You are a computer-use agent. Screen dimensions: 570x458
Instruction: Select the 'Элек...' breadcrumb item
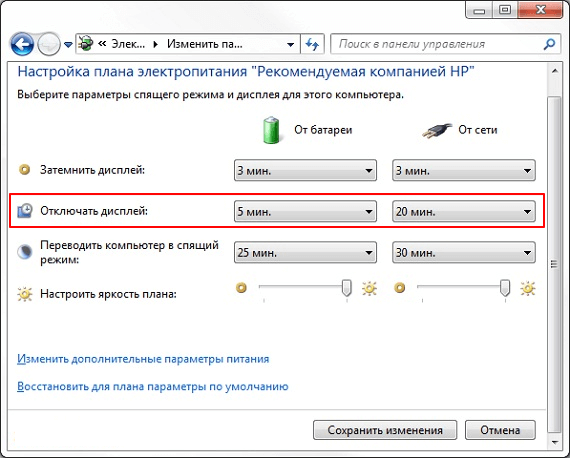[128, 44]
